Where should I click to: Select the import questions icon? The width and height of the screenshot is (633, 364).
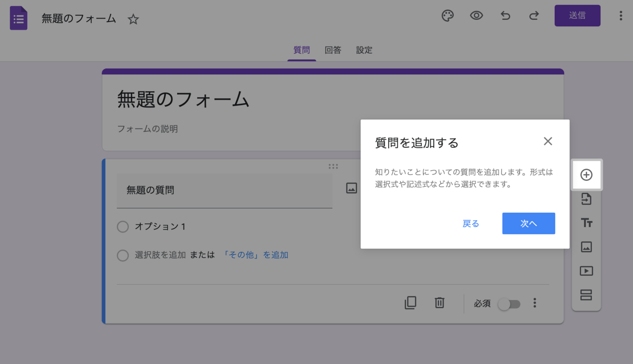pyautogui.click(x=586, y=199)
